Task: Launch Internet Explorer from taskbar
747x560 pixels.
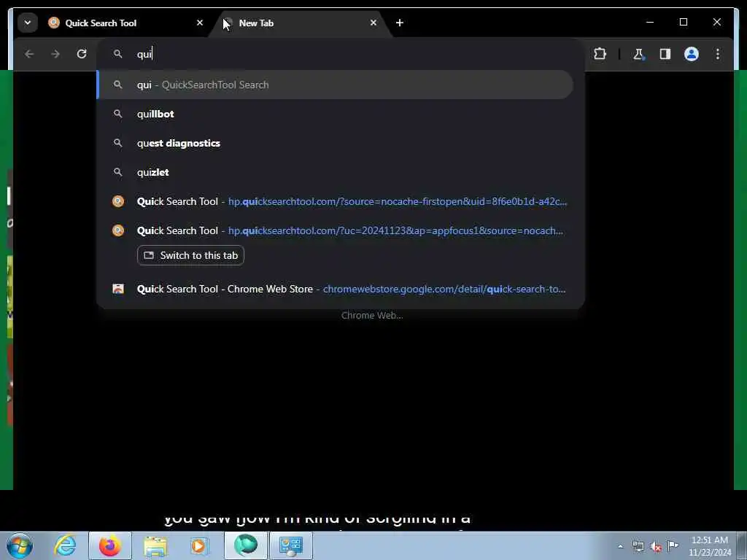Action: [65, 545]
